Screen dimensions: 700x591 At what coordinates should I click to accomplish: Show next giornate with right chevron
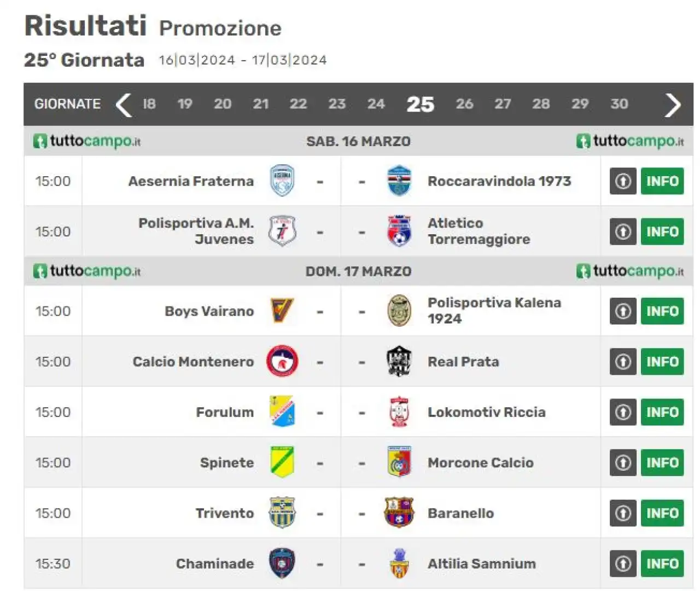[x=673, y=105]
